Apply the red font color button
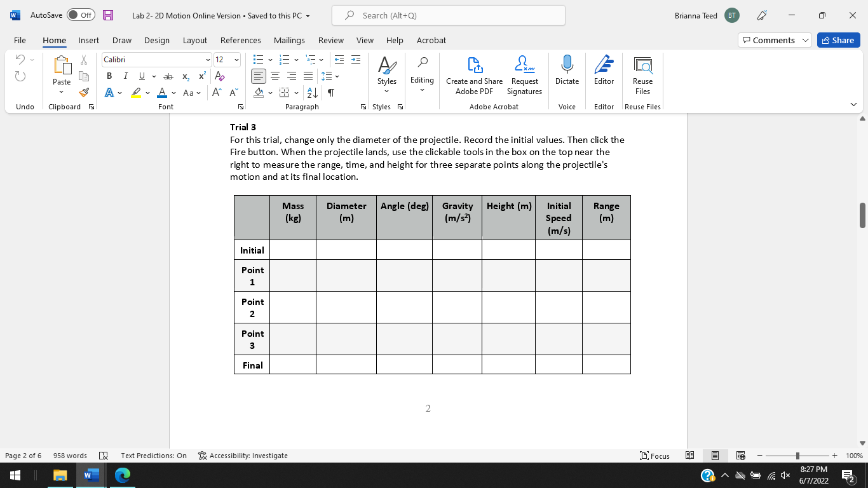The width and height of the screenshot is (868, 488). tap(161, 93)
